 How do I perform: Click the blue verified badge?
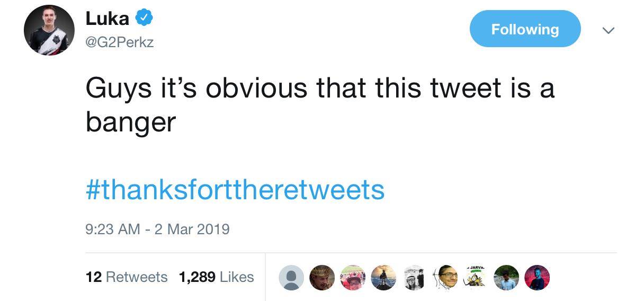click(x=144, y=19)
